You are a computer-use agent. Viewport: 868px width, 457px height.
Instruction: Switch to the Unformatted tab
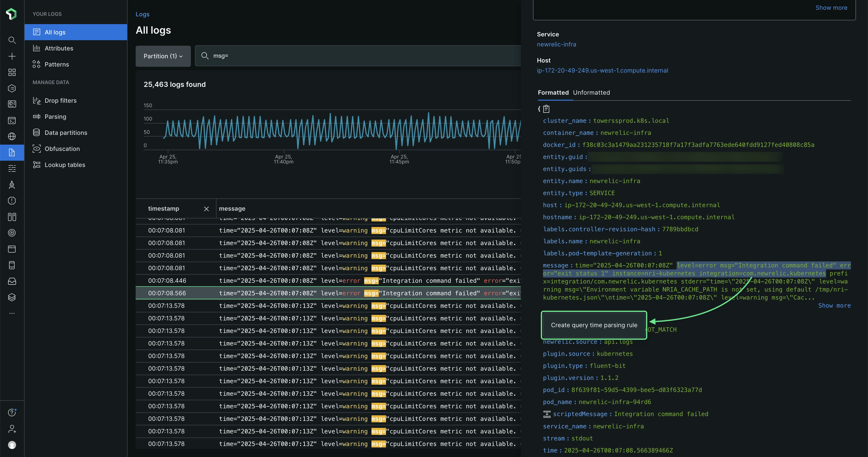point(591,93)
